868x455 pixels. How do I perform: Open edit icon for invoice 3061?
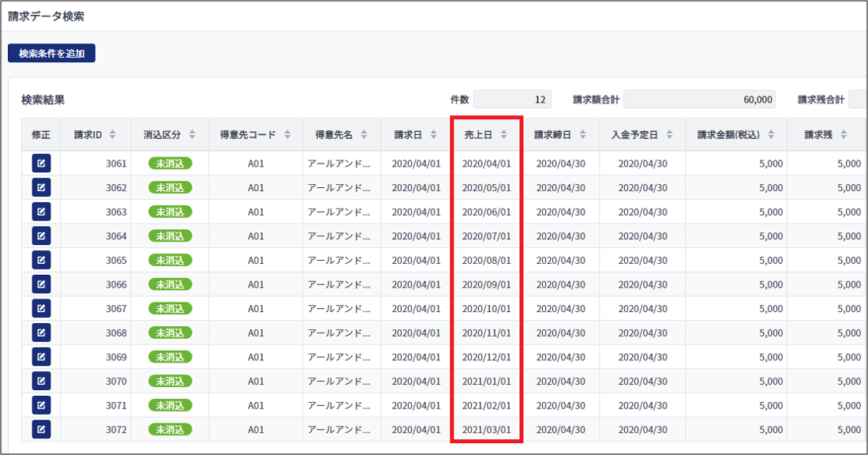tap(41, 164)
